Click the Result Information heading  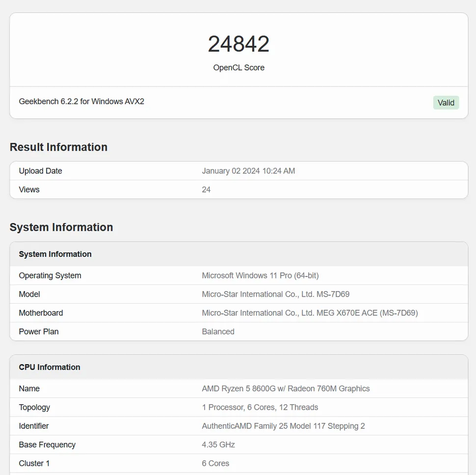coord(58,147)
